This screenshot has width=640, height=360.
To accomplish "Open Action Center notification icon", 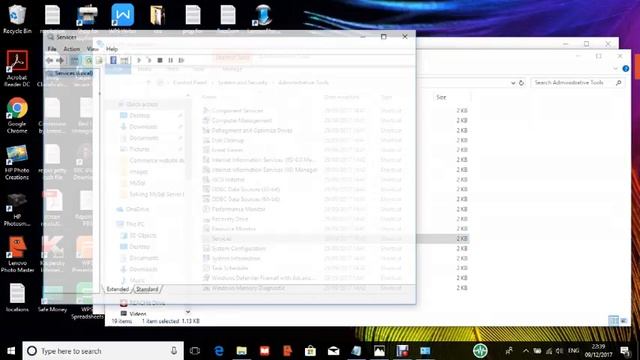I will point(625,351).
